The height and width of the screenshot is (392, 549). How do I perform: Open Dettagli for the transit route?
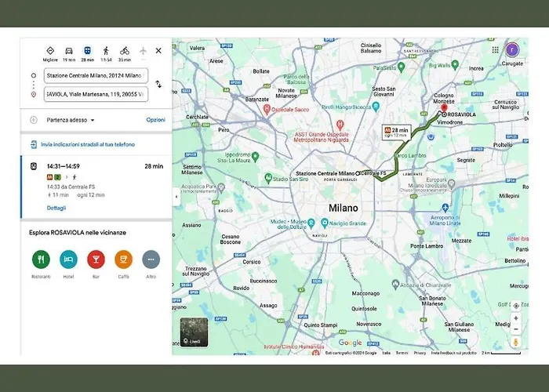tap(56, 208)
